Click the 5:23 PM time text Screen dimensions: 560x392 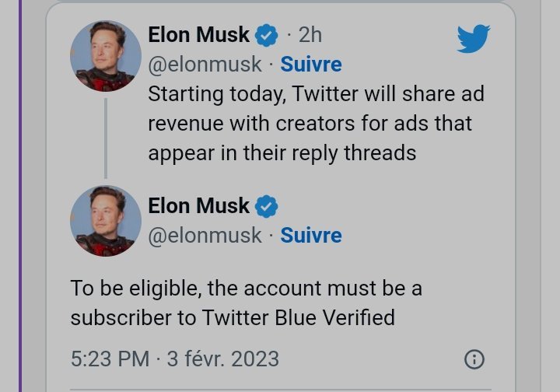110,359
